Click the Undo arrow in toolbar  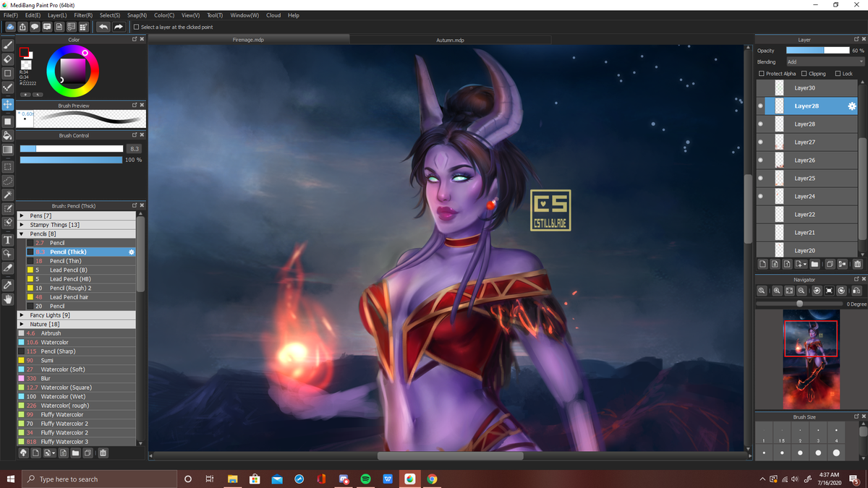[103, 27]
